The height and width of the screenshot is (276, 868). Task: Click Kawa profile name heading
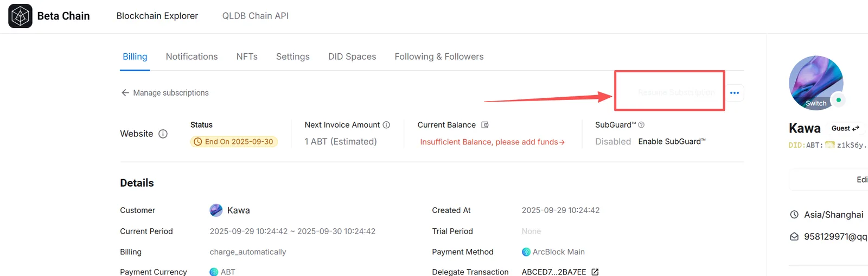[805, 128]
